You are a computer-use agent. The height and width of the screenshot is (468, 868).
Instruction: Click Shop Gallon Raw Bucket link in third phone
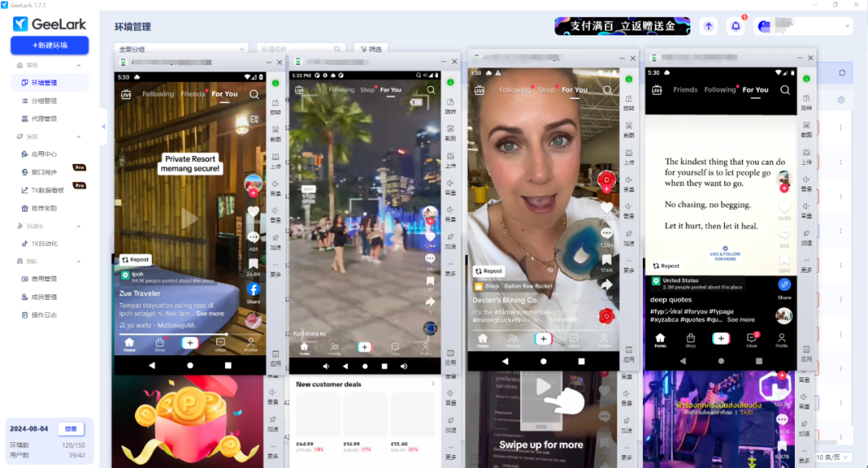(x=513, y=286)
